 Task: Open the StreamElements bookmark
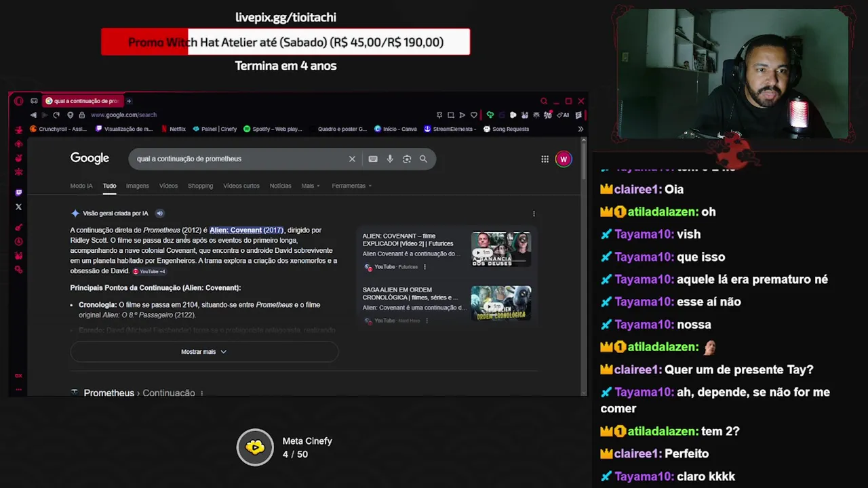(450, 129)
